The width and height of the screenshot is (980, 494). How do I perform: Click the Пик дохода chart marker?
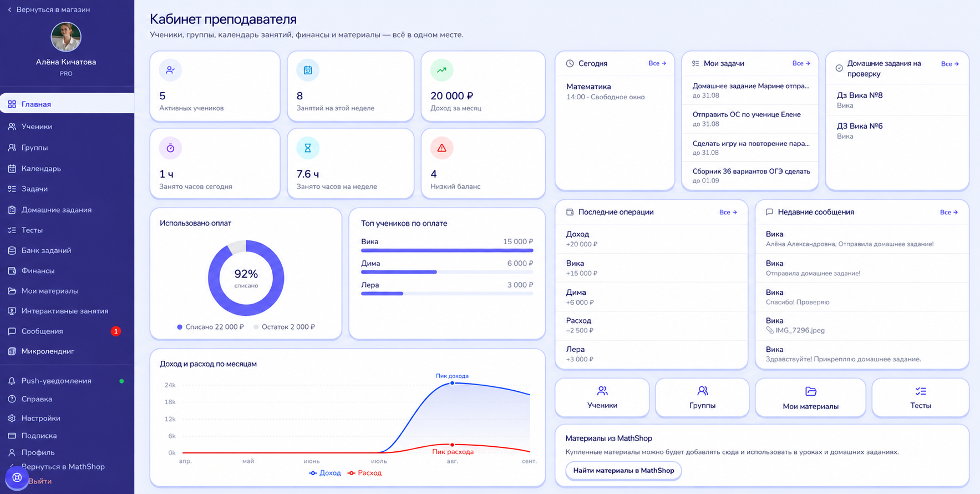pos(452,383)
